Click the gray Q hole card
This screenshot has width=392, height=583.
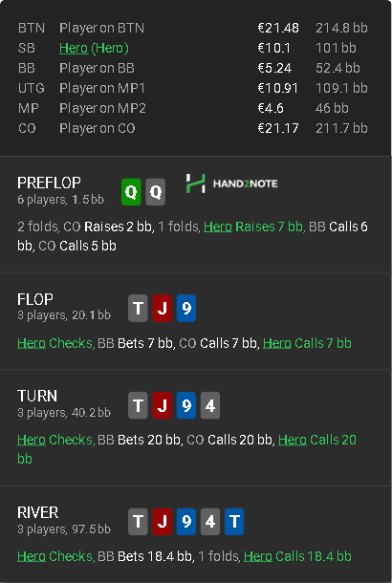(156, 192)
